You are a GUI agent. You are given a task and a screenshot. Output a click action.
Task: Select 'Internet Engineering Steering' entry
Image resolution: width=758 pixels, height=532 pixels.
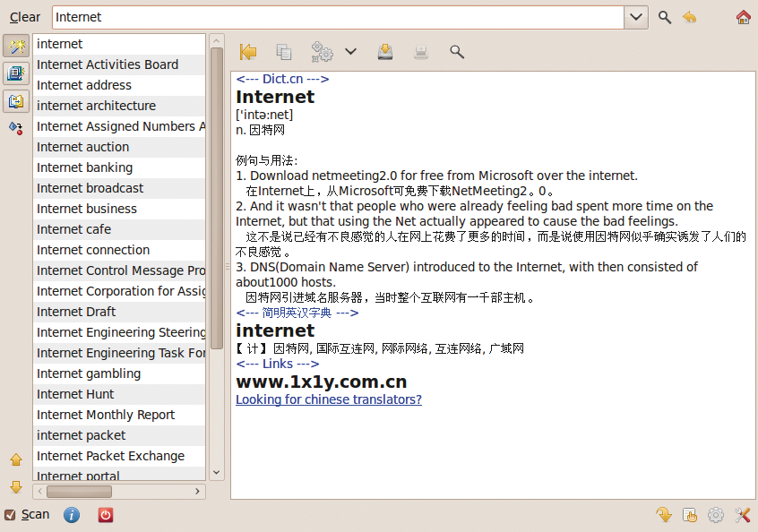pos(119,332)
